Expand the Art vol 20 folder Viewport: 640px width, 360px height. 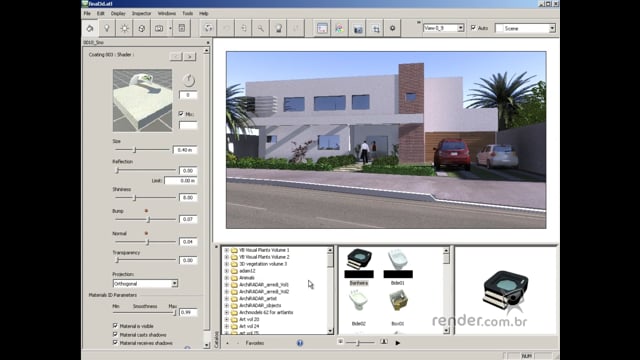tap(227, 319)
